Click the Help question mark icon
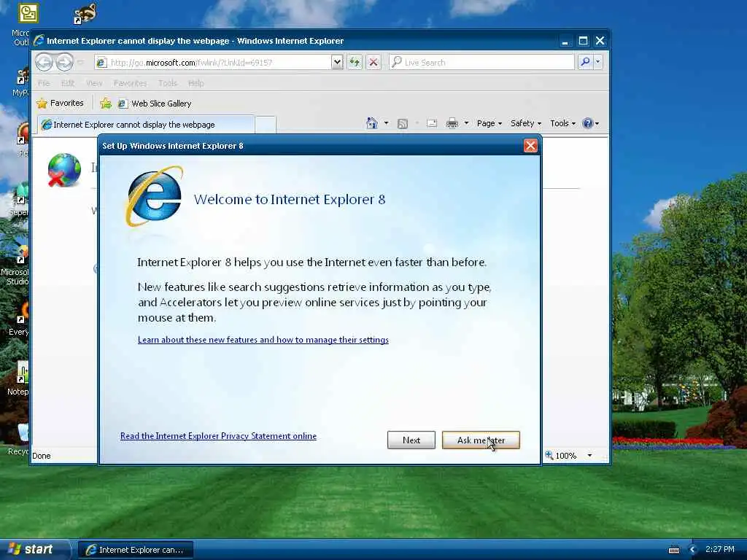Viewport: 747px width, 560px height. (587, 123)
